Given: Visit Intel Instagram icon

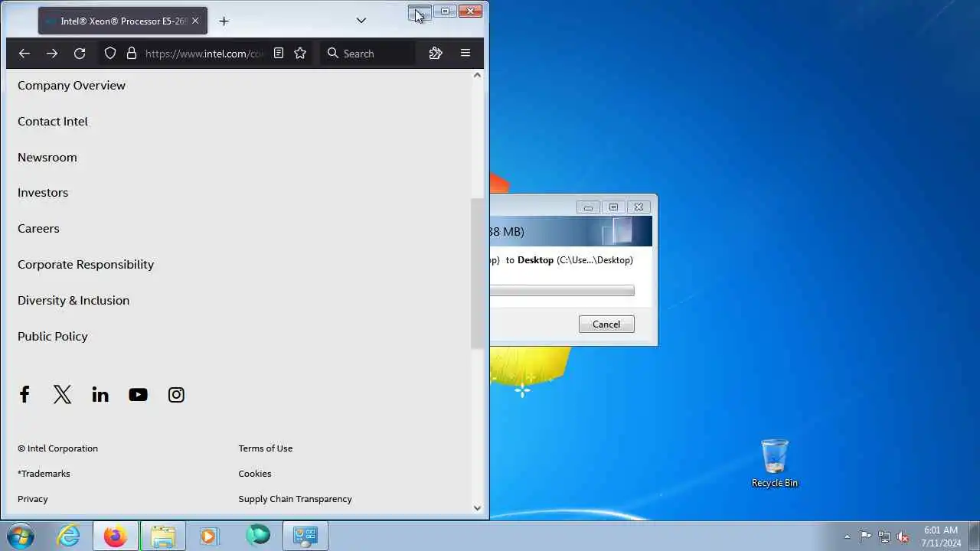Looking at the screenshot, I should tap(176, 395).
